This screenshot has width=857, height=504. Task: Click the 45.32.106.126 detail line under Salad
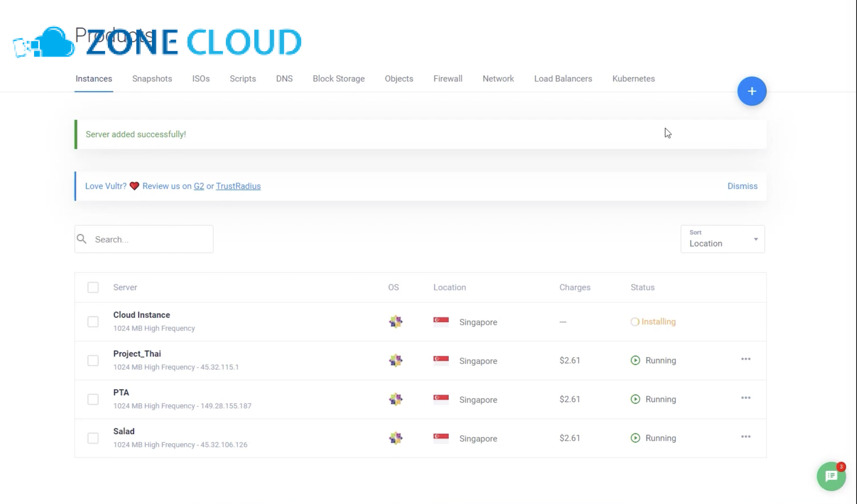point(180,445)
